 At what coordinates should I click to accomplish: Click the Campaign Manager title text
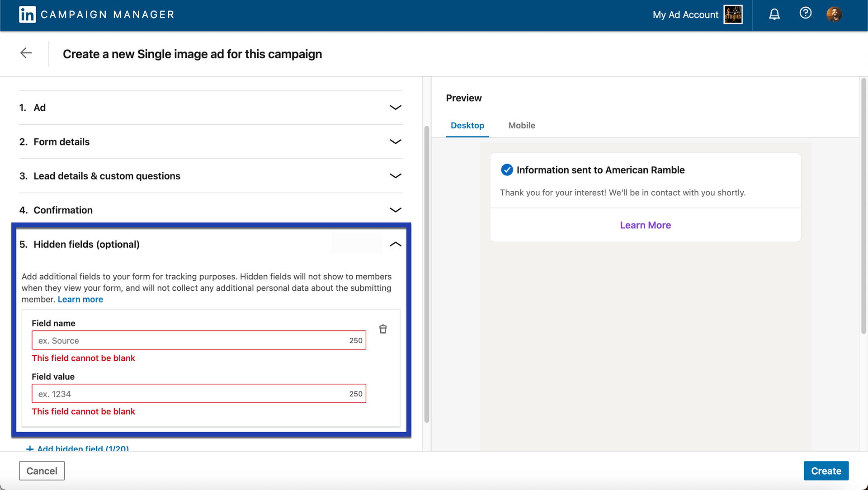point(108,14)
